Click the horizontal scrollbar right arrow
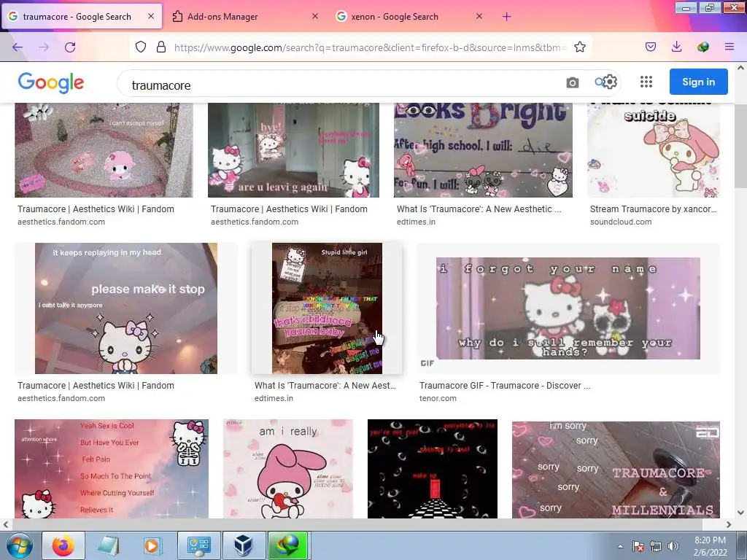Viewport: 747px width, 560px height. [729, 525]
